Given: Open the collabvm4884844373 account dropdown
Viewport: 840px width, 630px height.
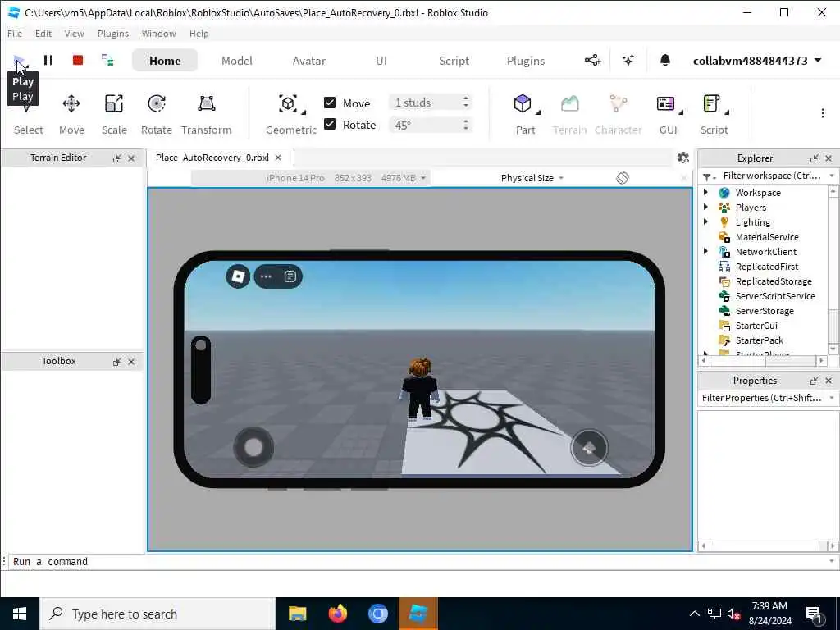Looking at the screenshot, I should pos(757,61).
